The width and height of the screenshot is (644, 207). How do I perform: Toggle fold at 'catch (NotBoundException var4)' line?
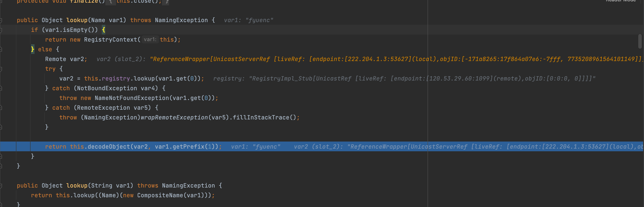[1, 88]
